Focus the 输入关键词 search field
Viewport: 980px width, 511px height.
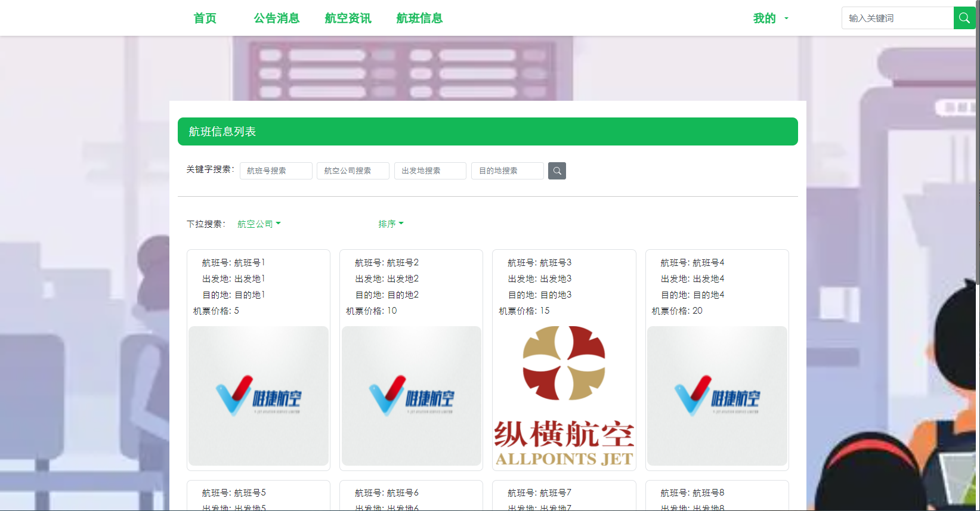[x=898, y=18]
